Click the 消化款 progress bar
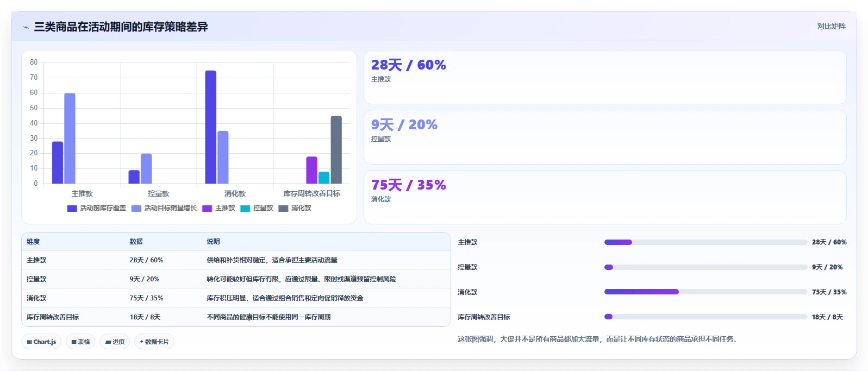This screenshot has width=868, height=371. coord(705,292)
